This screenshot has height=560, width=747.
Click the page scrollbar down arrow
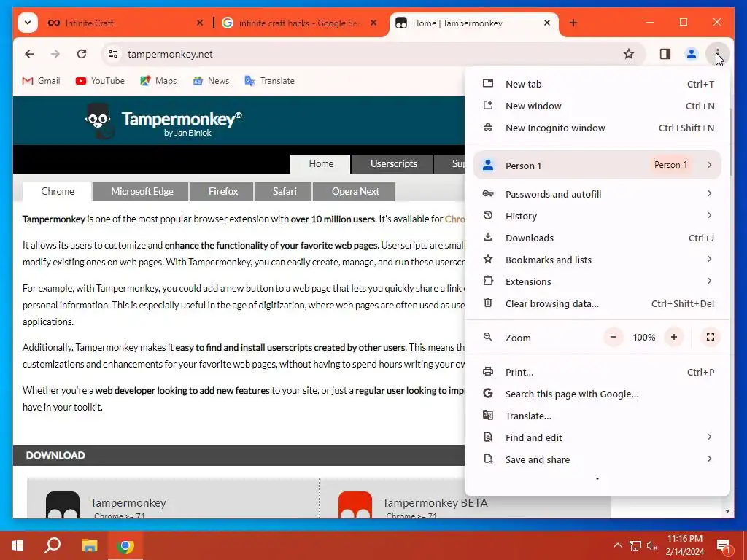point(727,511)
